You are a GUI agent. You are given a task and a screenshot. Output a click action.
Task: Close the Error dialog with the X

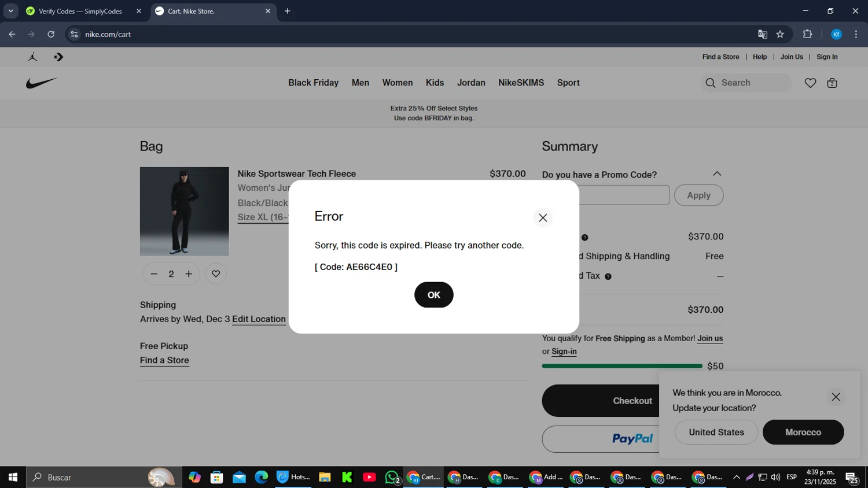click(543, 217)
